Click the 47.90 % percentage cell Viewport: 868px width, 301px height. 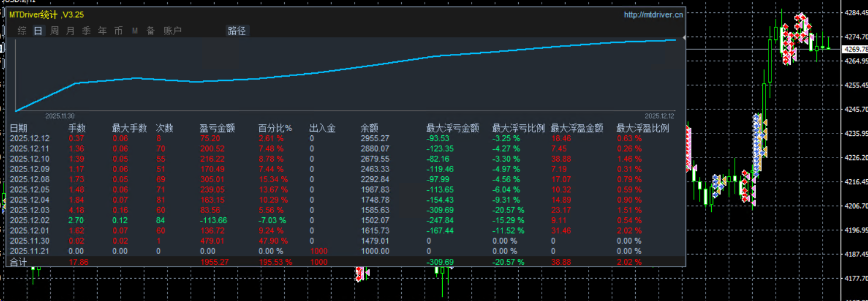pos(273,241)
